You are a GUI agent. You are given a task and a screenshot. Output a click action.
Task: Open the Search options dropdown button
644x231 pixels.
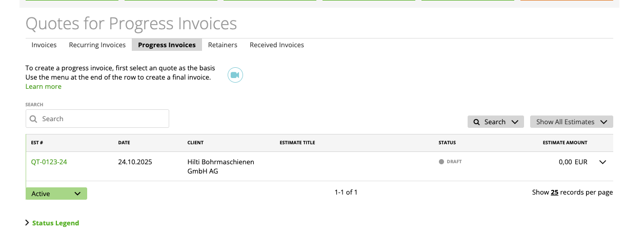point(495,122)
